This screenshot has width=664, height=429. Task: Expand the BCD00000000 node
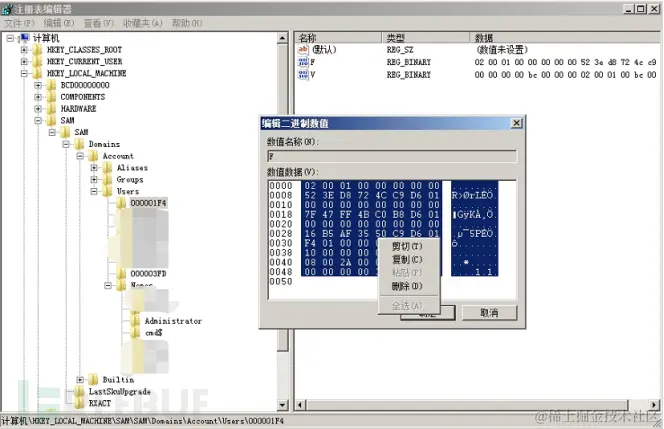point(38,85)
